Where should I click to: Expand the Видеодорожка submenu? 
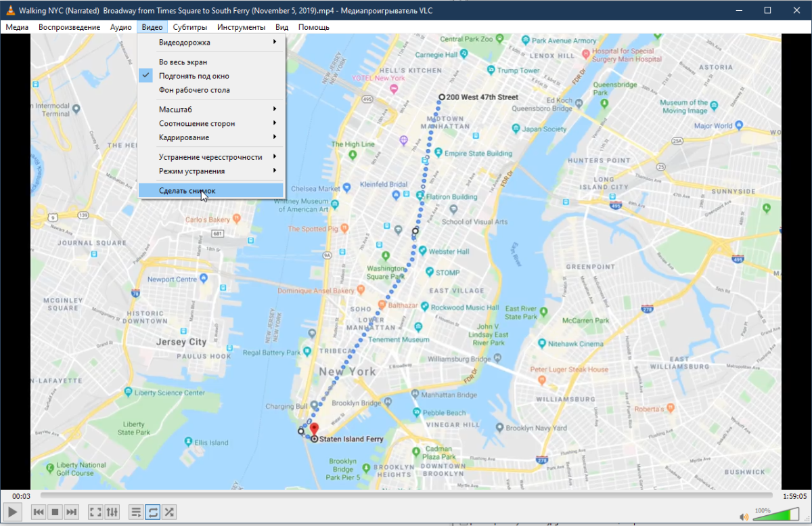tap(211, 43)
